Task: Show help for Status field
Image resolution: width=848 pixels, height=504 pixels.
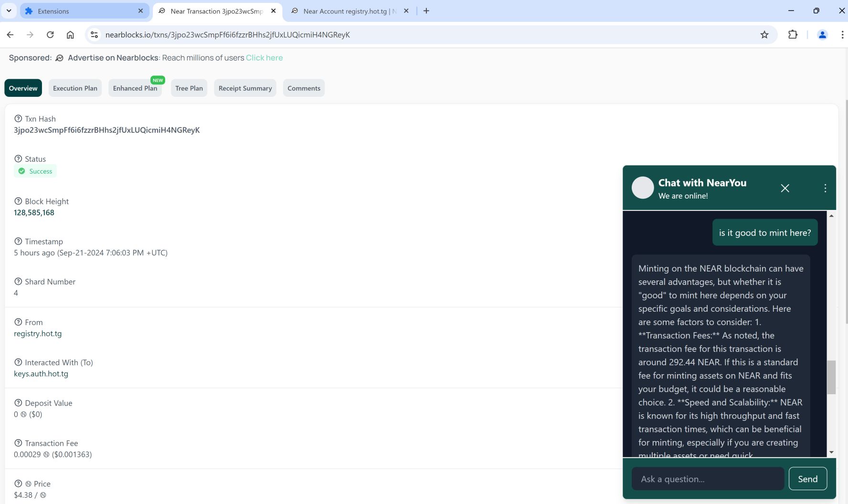Action: pyautogui.click(x=18, y=159)
